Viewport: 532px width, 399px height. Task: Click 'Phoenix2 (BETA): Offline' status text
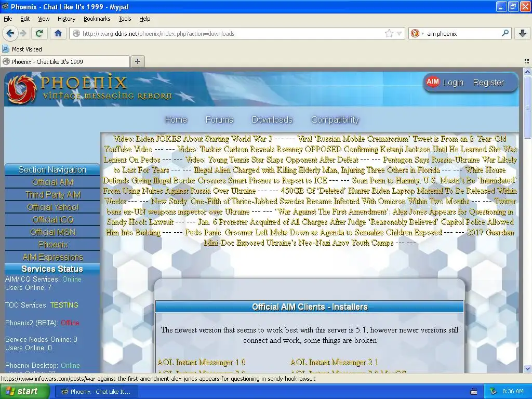(x=42, y=323)
